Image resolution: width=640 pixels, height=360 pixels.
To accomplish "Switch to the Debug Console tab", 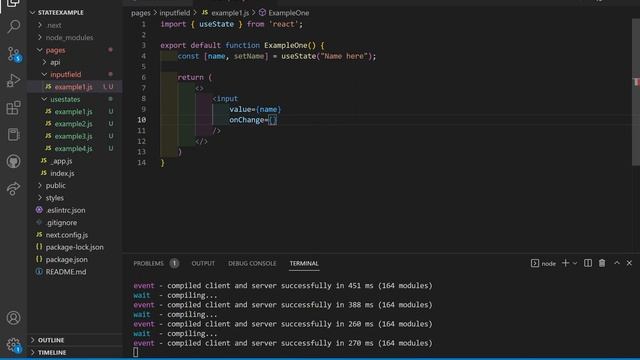I will tap(252, 264).
